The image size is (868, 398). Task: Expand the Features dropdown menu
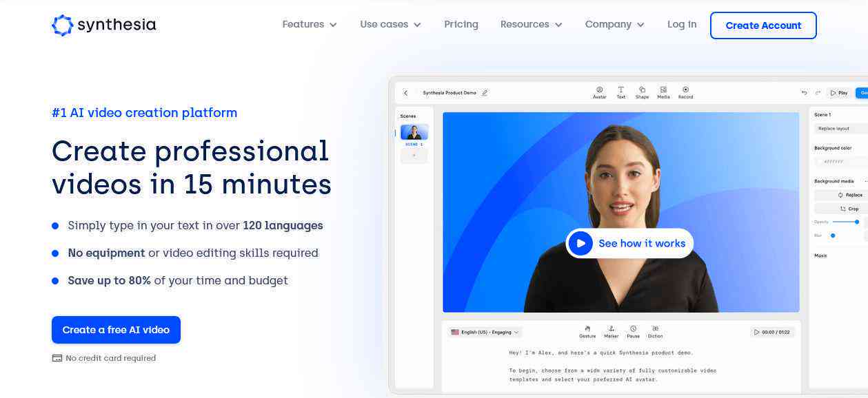(x=310, y=25)
